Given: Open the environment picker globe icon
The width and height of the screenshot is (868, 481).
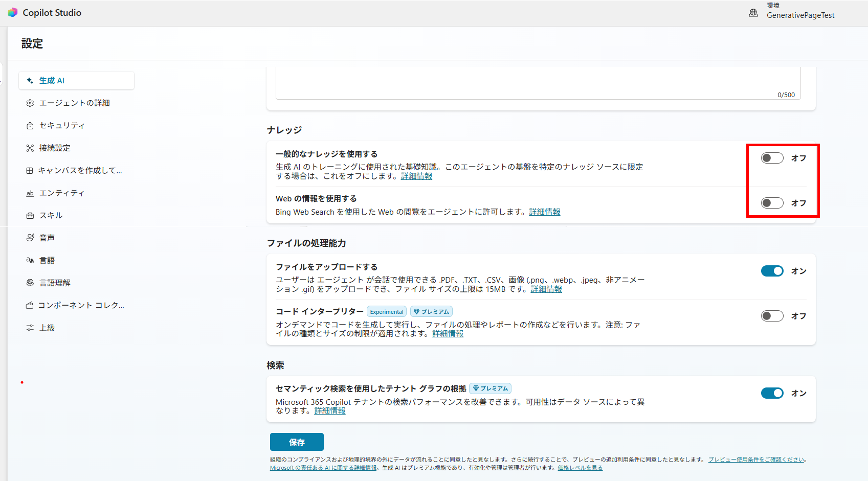Looking at the screenshot, I should (753, 13).
